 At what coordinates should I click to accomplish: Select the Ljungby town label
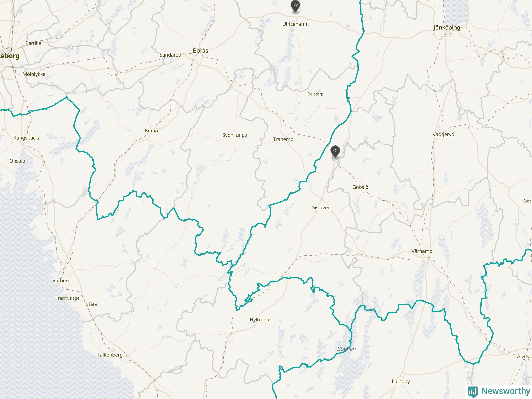pos(401,382)
